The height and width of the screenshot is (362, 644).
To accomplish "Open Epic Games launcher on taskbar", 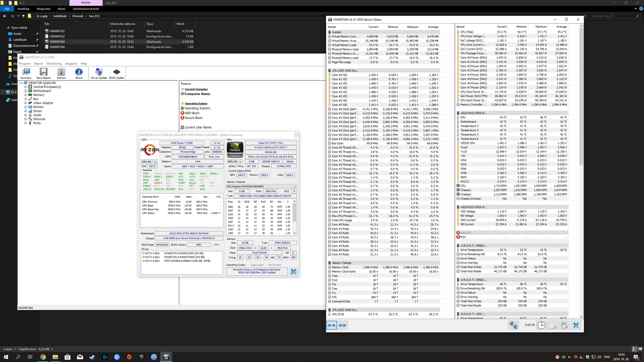I will [x=141, y=357].
